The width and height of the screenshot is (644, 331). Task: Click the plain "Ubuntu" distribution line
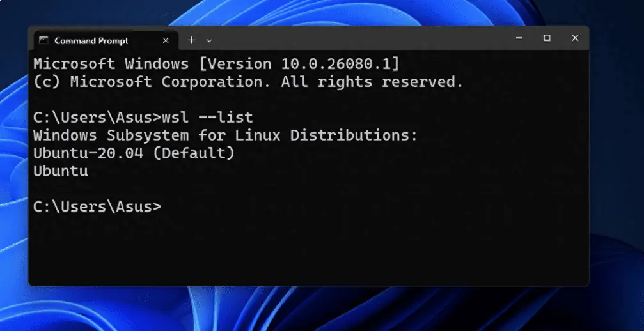(60, 171)
